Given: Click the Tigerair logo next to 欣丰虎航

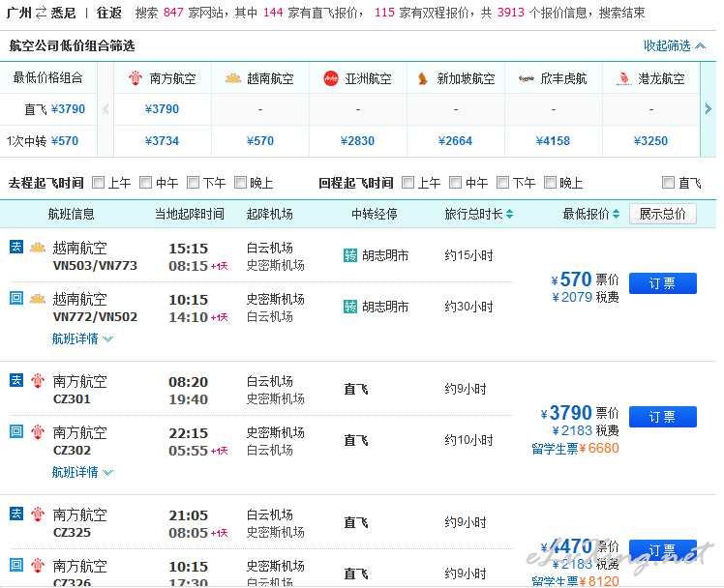Looking at the screenshot, I should [x=526, y=78].
